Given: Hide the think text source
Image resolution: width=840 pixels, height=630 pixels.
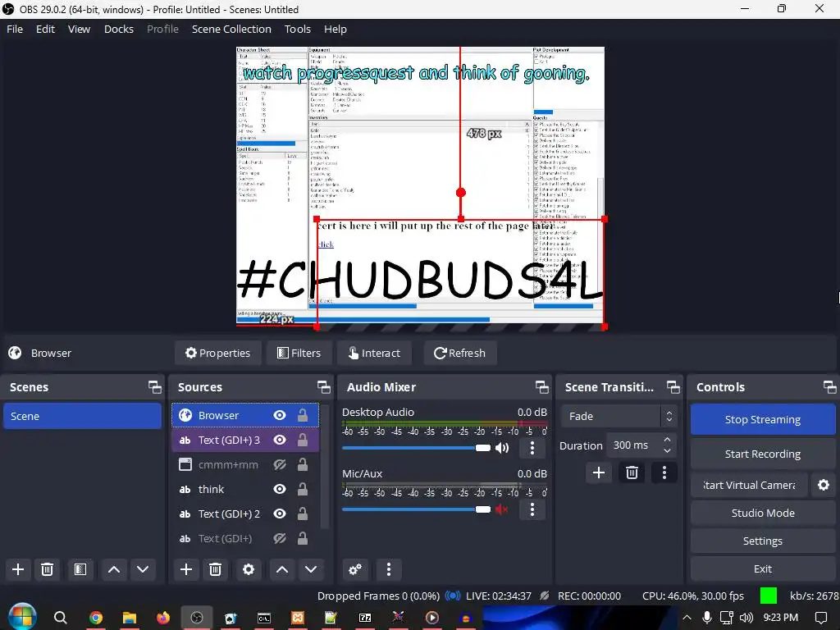Looking at the screenshot, I should pyautogui.click(x=280, y=489).
